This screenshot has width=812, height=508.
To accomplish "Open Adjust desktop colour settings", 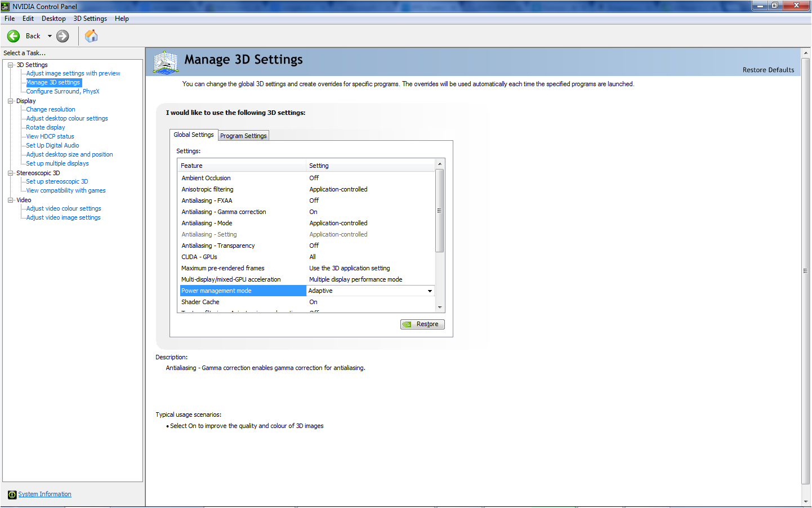I will 67,118.
